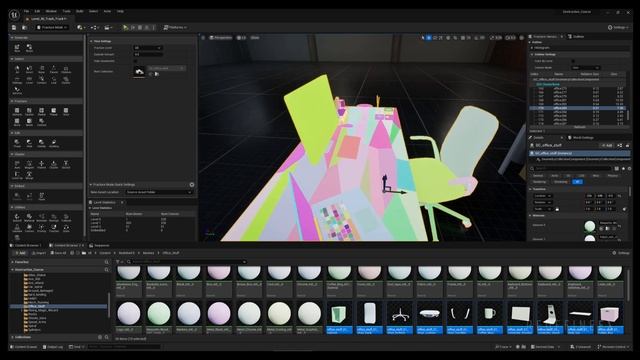The image size is (640, 360).
Task: Open the Build menu
Action: [x=80, y=11]
